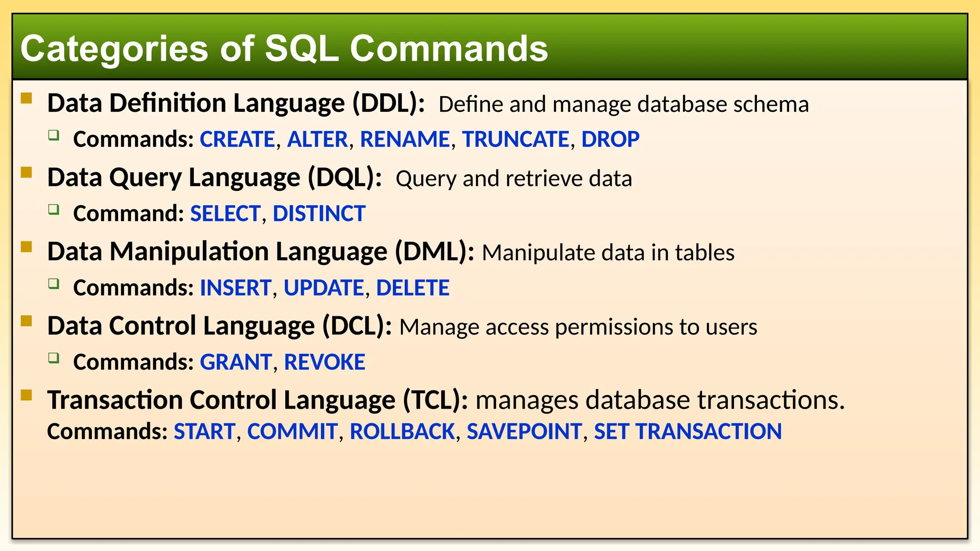Select the TRUNCATE keyword
The height and width of the screenshot is (551, 980).
515,139
